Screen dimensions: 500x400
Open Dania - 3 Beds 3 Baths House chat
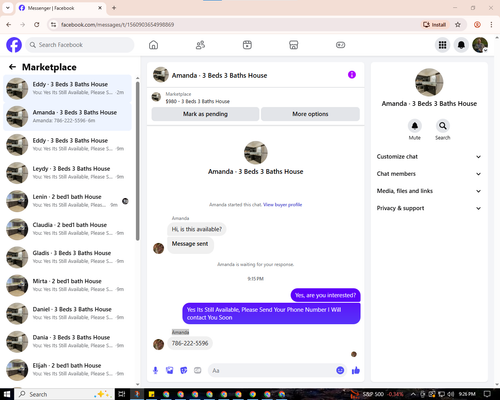click(67, 341)
